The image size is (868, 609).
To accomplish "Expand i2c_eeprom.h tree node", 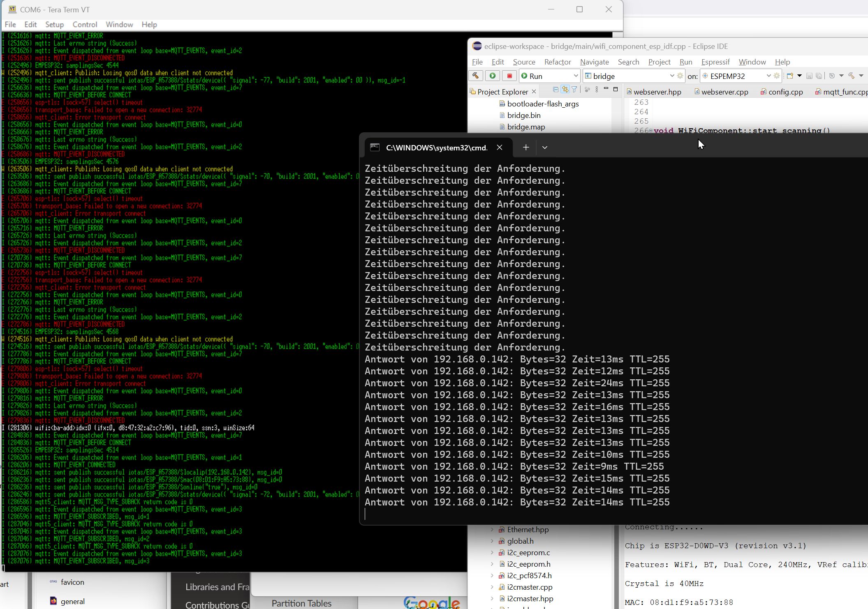I will pyautogui.click(x=492, y=564).
